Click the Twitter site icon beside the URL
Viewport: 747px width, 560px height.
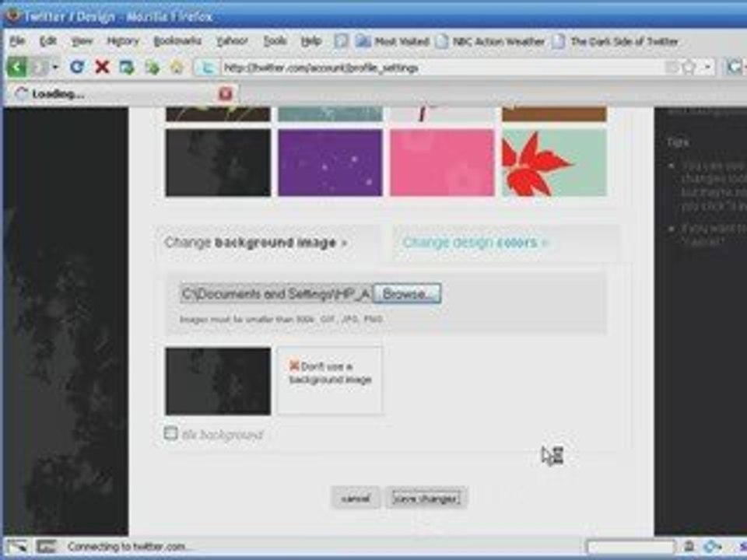[207, 68]
